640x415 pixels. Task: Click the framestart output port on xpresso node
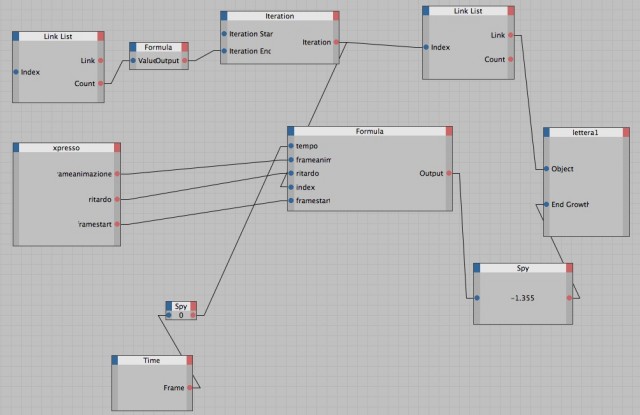[x=117, y=224]
